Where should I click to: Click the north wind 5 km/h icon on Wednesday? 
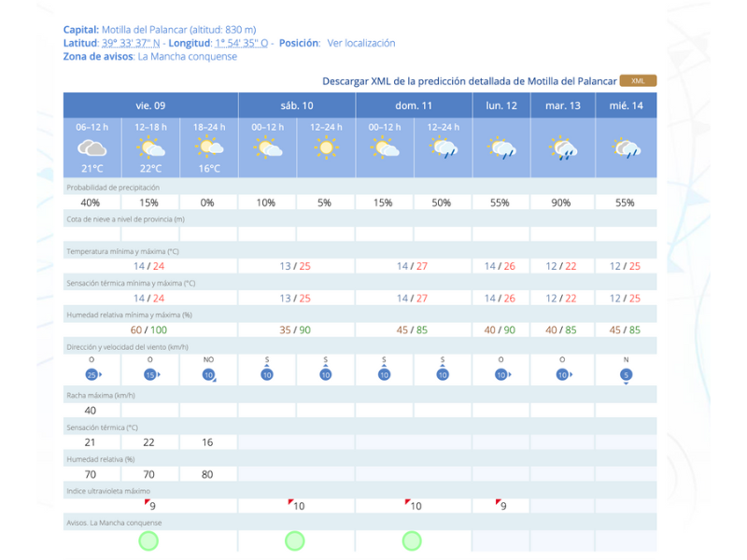pos(625,374)
